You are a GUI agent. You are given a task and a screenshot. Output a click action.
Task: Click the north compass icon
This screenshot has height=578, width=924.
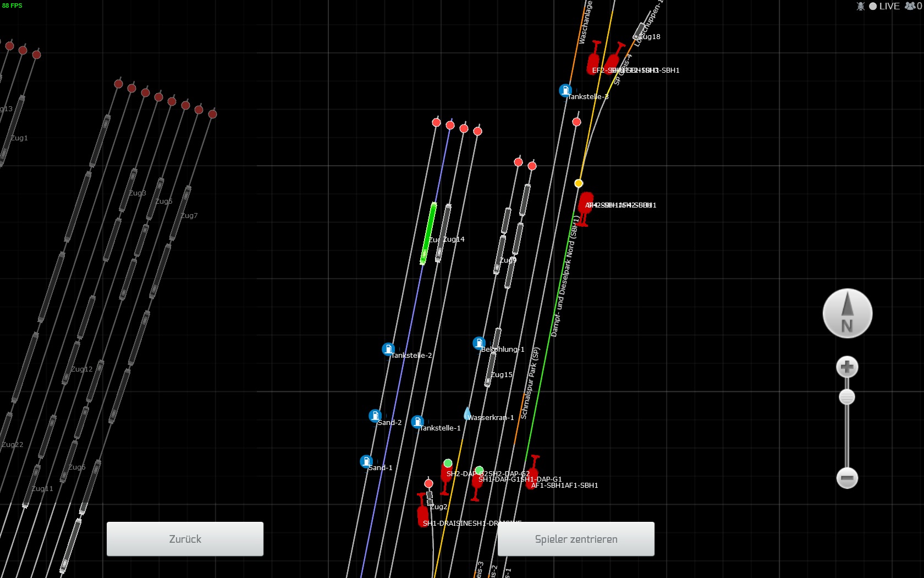pyautogui.click(x=847, y=313)
